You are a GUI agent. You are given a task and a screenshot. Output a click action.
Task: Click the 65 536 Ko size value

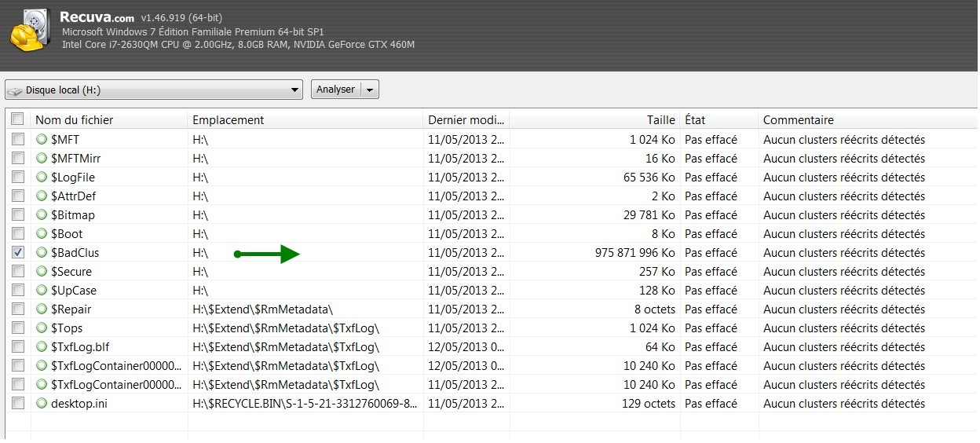pyautogui.click(x=649, y=178)
